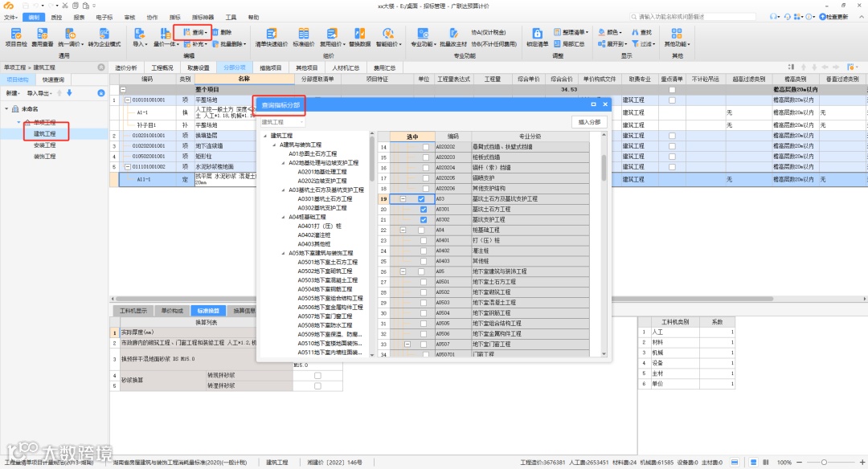The height and width of the screenshot is (469, 868).
Task: Open the 建筑工程 combo box in the dialog
Action: coord(282,122)
